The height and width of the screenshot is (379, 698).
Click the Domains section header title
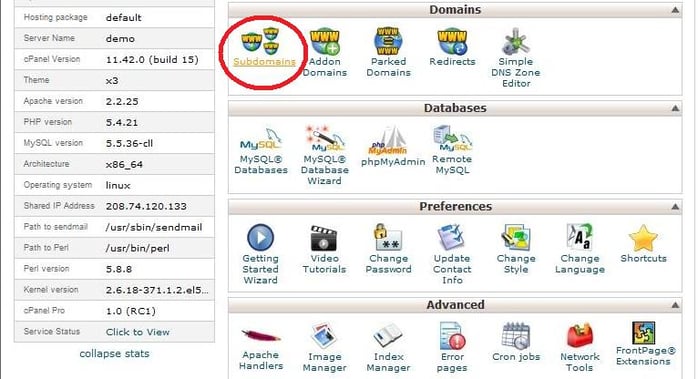tap(455, 10)
